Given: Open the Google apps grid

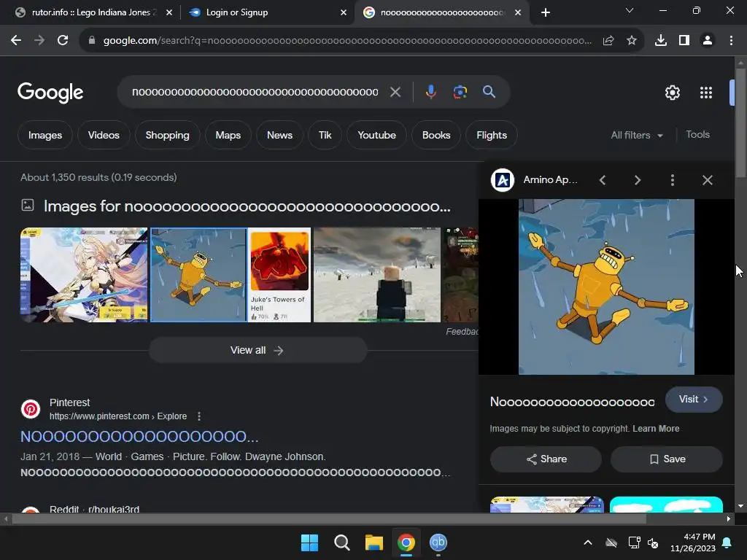Looking at the screenshot, I should 705,93.
